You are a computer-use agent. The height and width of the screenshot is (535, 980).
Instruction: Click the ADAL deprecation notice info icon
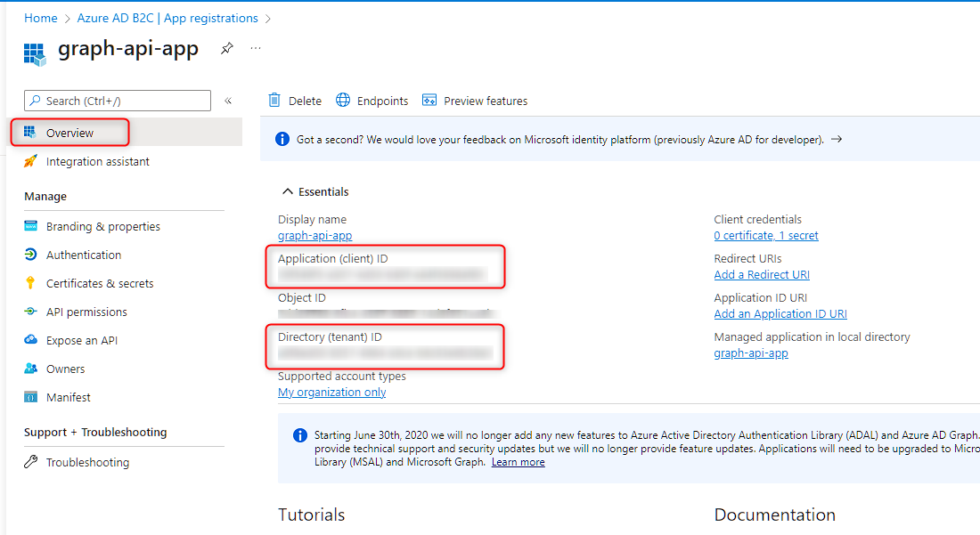click(300, 435)
